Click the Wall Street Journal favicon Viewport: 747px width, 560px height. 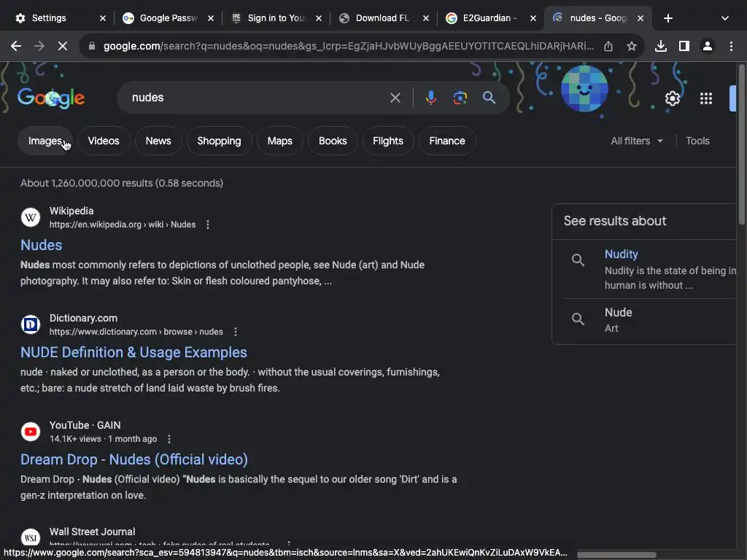[x=31, y=538]
